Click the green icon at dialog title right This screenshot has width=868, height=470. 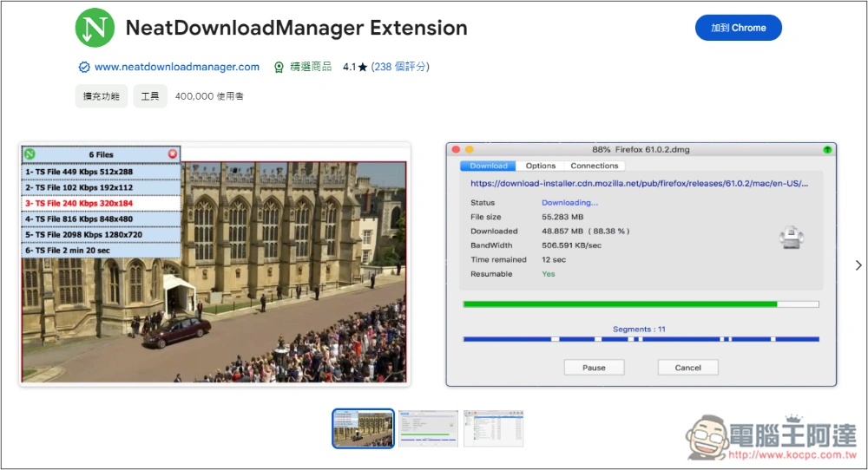[827, 149]
